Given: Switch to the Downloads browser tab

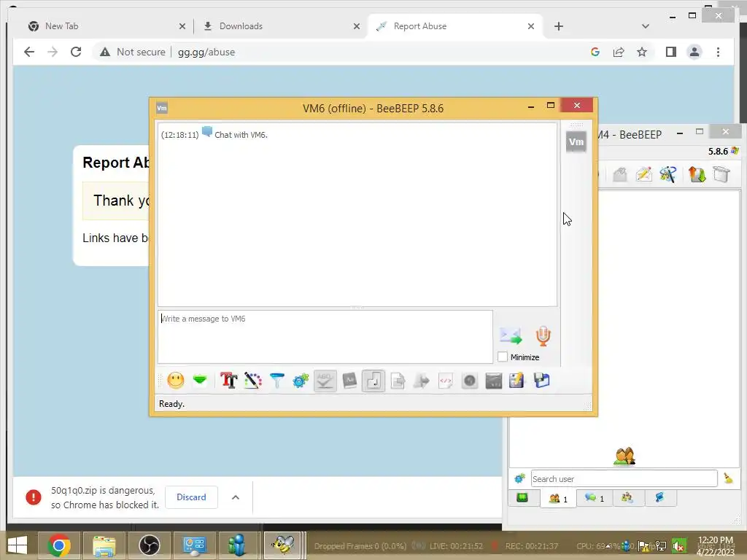Looking at the screenshot, I should pyautogui.click(x=281, y=26).
